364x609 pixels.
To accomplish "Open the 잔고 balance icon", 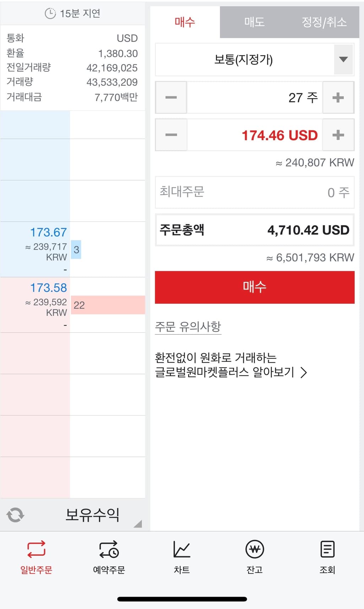I will [255, 549].
